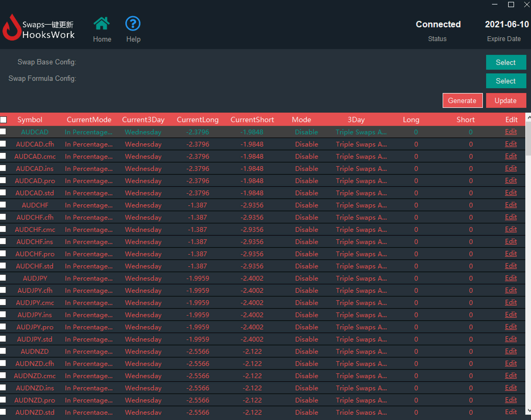Viewport: 531px width, 420px height.
Task: Click AUDCAD Mode cell Disable
Action: (306, 132)
